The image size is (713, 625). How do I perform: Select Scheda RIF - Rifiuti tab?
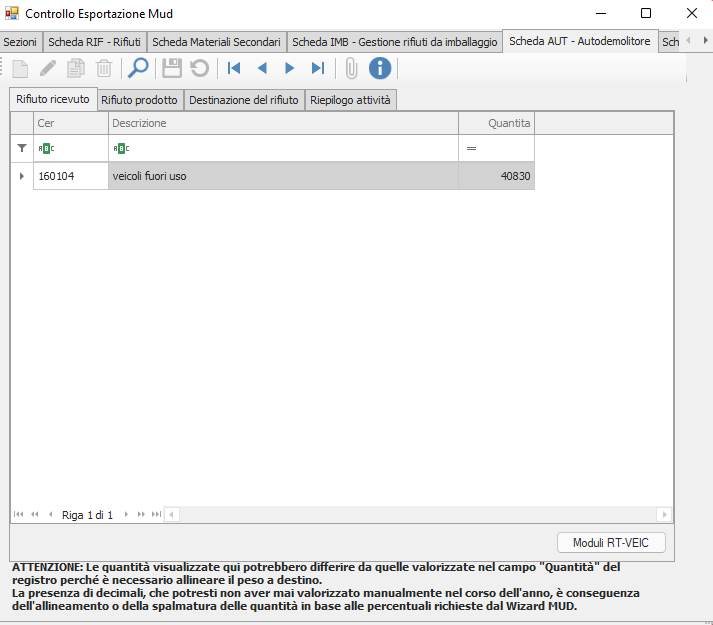click(x=94, y=42)
